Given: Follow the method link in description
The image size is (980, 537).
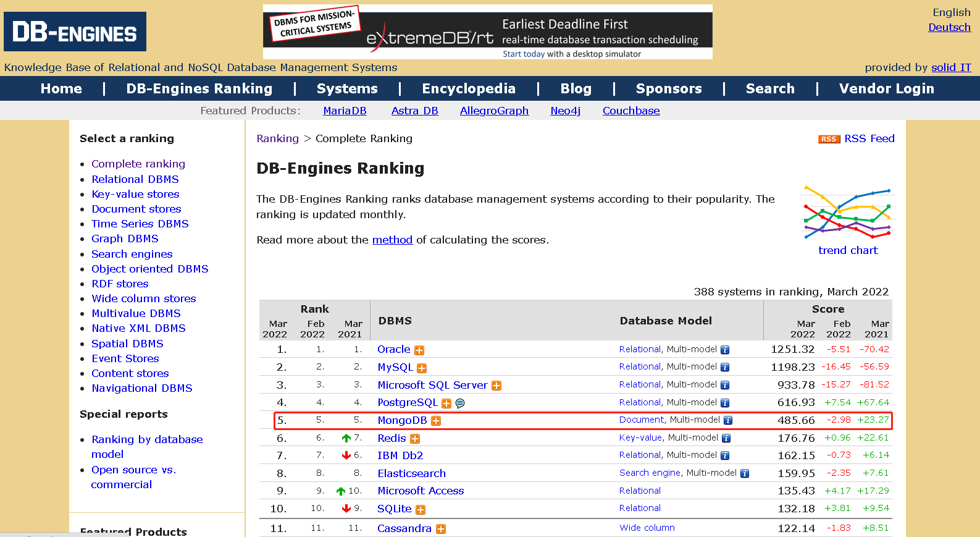Looking at the screenshot, I should (392, 240).
